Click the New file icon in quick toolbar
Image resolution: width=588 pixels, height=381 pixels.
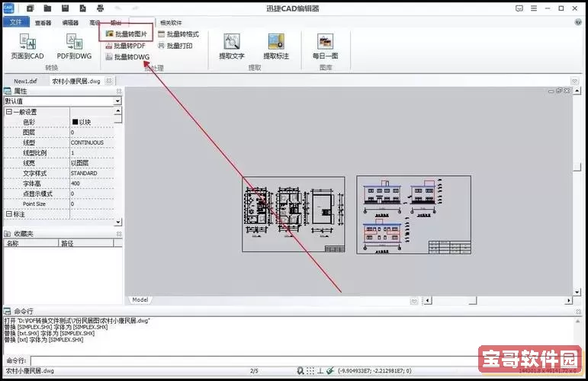pyautogui.click(x=30, y=8)
